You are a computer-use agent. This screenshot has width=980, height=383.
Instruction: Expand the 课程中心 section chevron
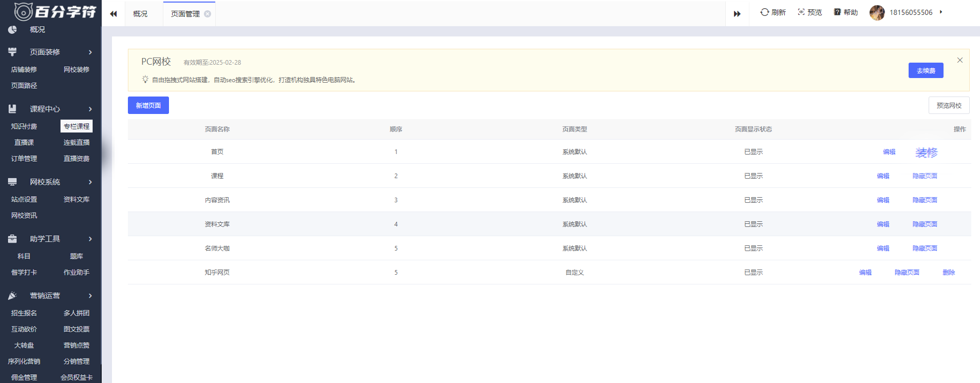click(90, 109)
